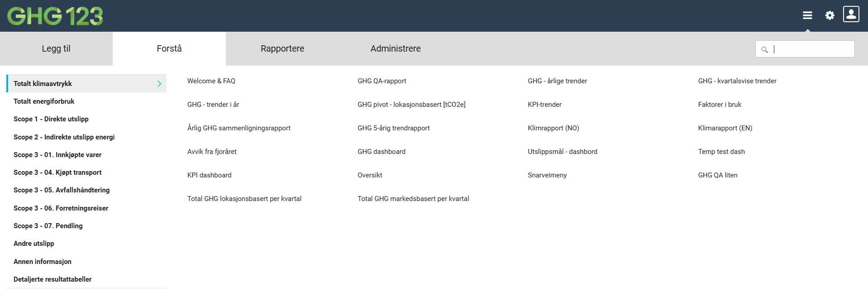The width and height of the screenshot is (868, 297).
Task: Switch to the Legg til tab
Action: click(x=56, y=48)
